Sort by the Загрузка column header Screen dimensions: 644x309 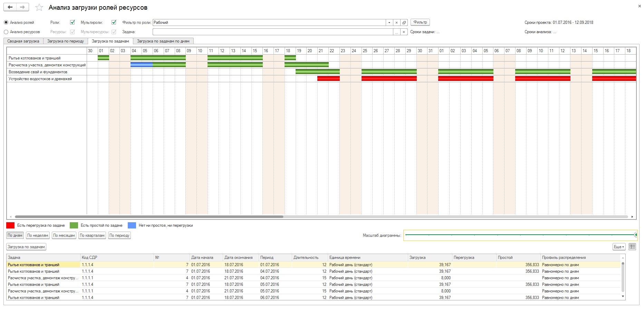coord(430,257)
